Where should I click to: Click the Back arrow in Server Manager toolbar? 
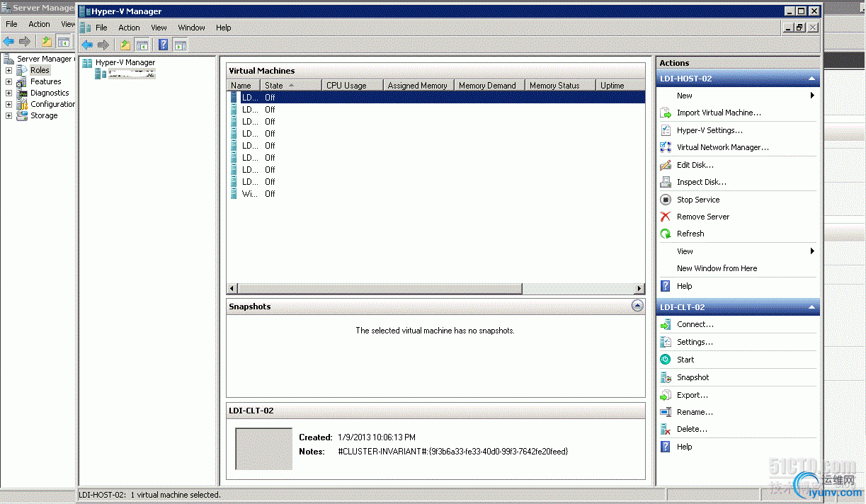[9, 42]
